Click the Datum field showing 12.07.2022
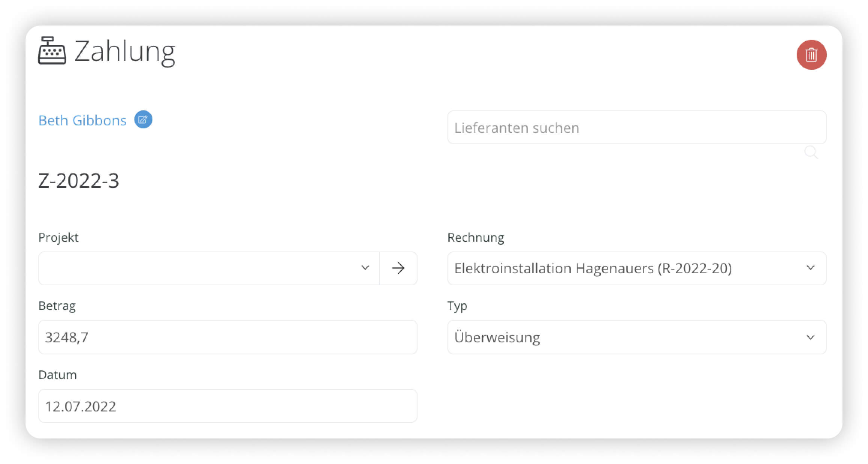 (228, 406)
